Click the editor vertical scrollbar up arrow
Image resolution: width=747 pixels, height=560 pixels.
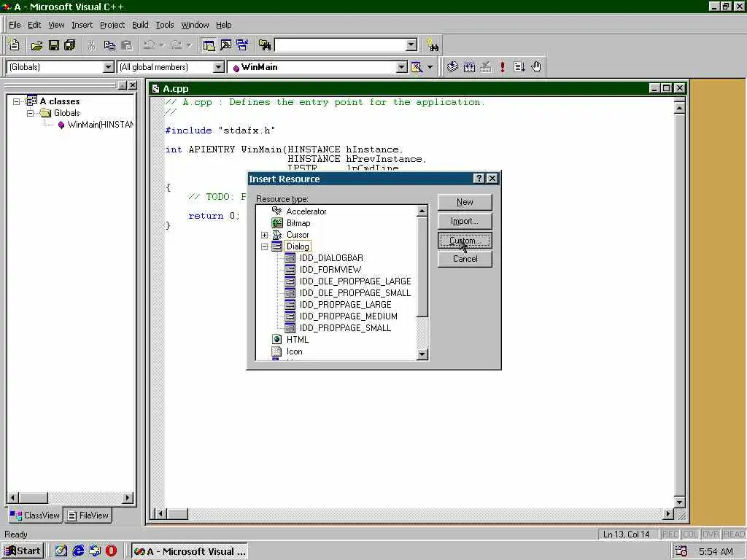(x=679, y=108)
